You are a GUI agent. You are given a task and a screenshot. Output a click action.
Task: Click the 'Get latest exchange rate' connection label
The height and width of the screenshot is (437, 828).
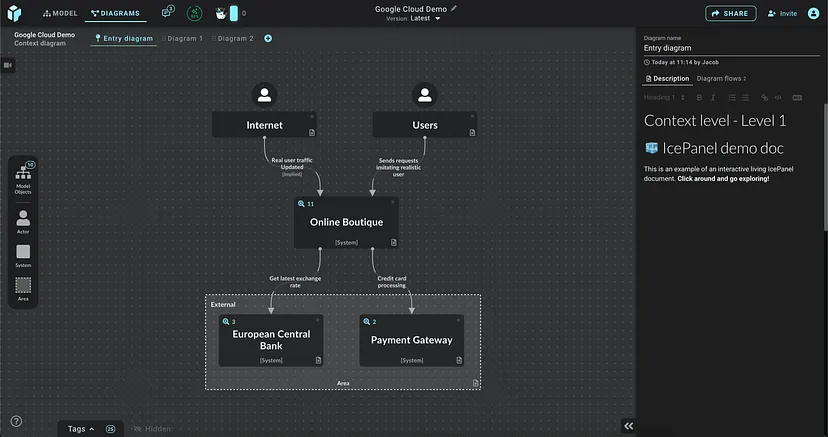click(x=295, y=282)
